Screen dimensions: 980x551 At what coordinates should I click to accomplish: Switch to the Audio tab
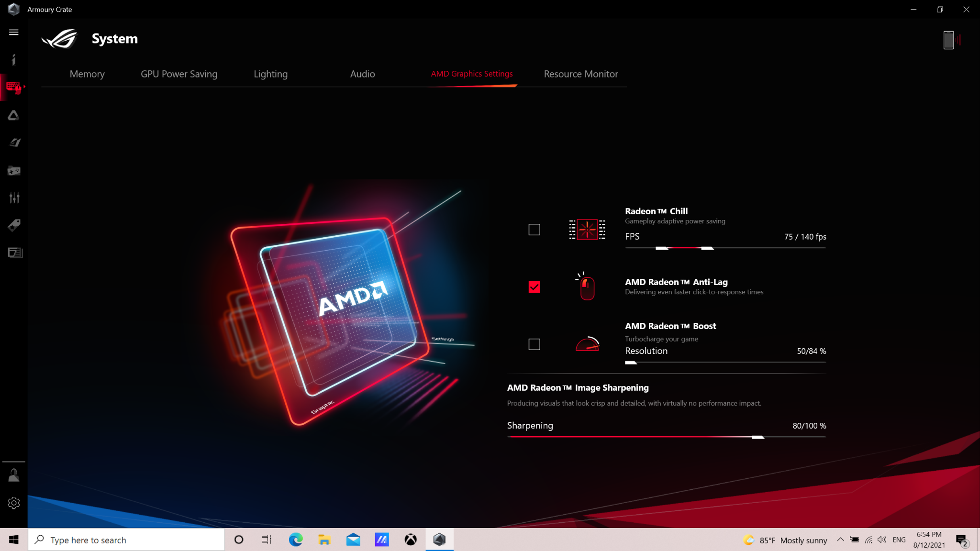coord(363,74)
